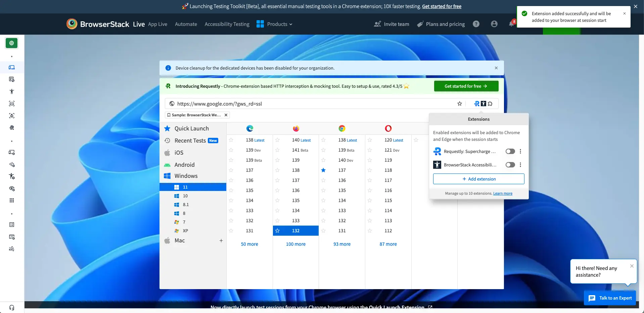This screenshot has height=313, width=644.
Task: Dismiss the device cleanup notice
Action: [x=496, y=68]
